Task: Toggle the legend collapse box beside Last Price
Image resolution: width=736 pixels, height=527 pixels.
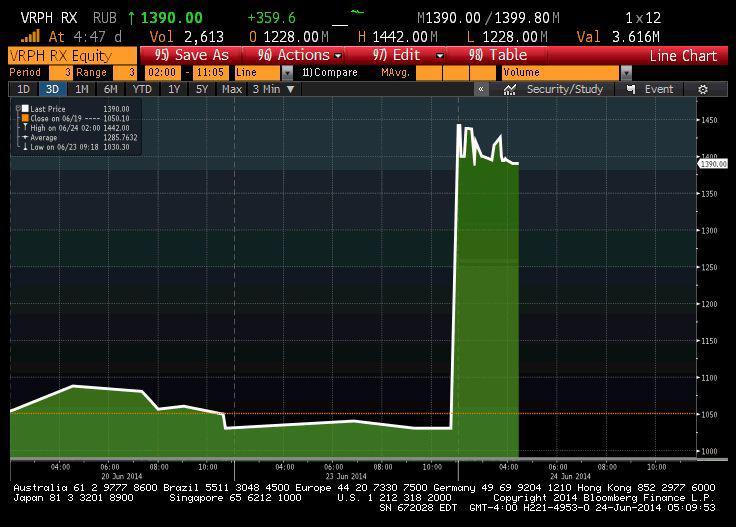Action: click(18, 108)
